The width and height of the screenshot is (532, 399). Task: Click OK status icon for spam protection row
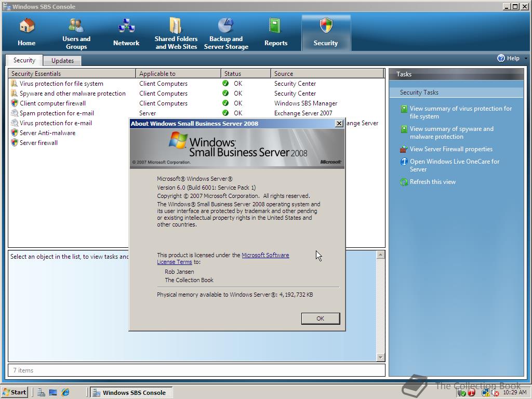coord(225,113)
